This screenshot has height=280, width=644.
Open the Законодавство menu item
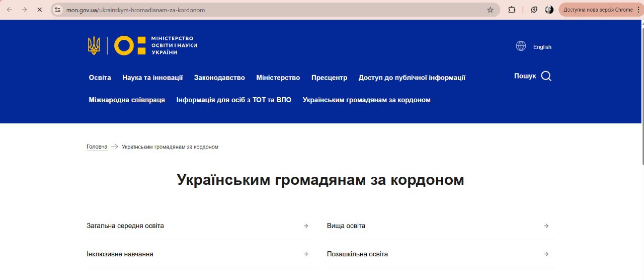219,78
